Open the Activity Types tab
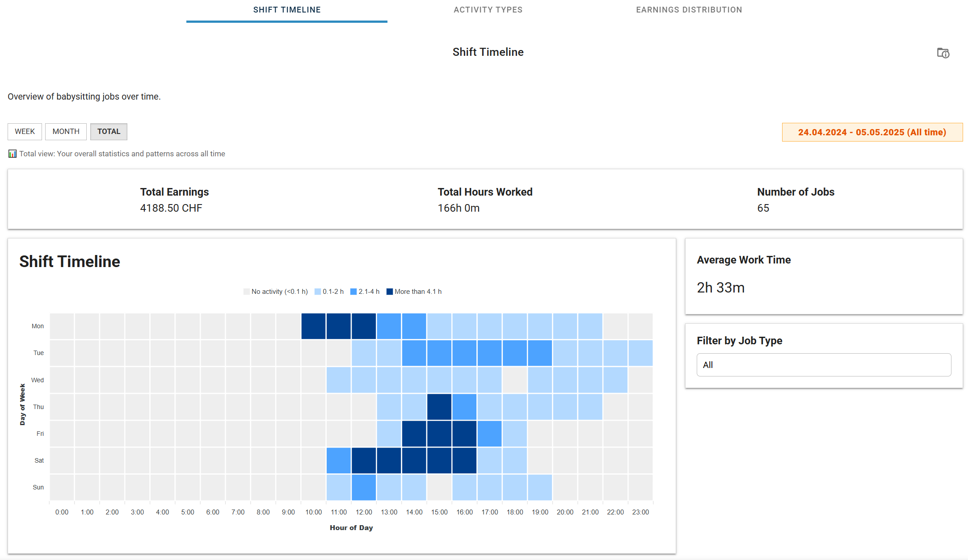This screenshot has height=560, width=968. pos(488,10)
